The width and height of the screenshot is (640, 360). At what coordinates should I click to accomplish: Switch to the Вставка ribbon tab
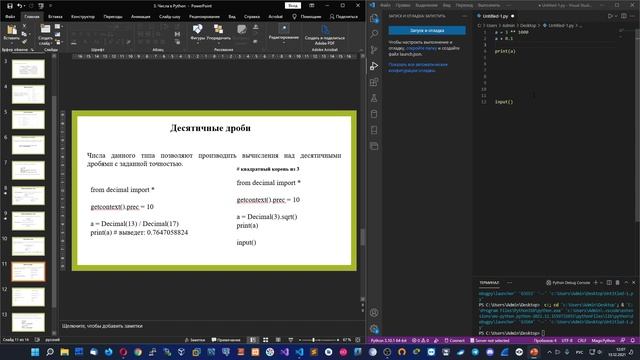click(x=55, y=17)
